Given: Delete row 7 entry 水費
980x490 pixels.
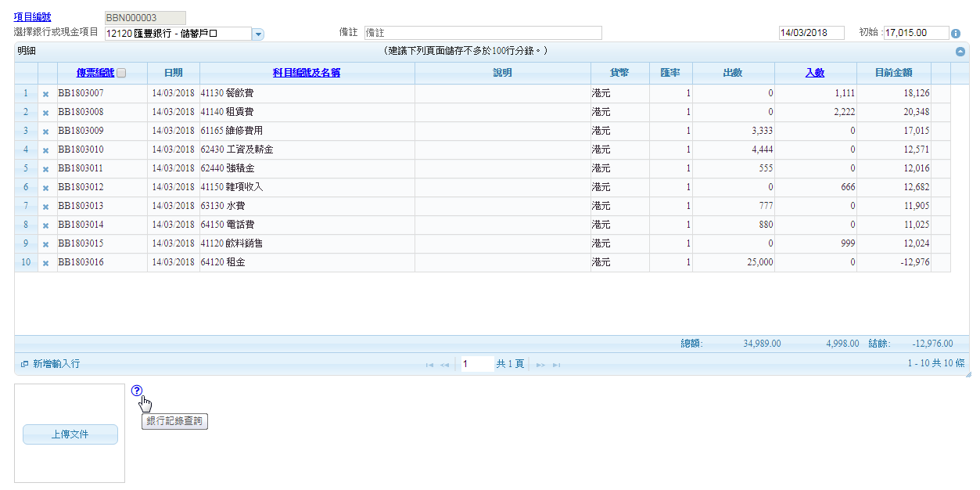Looking at the screenshot, I should 45,207.
